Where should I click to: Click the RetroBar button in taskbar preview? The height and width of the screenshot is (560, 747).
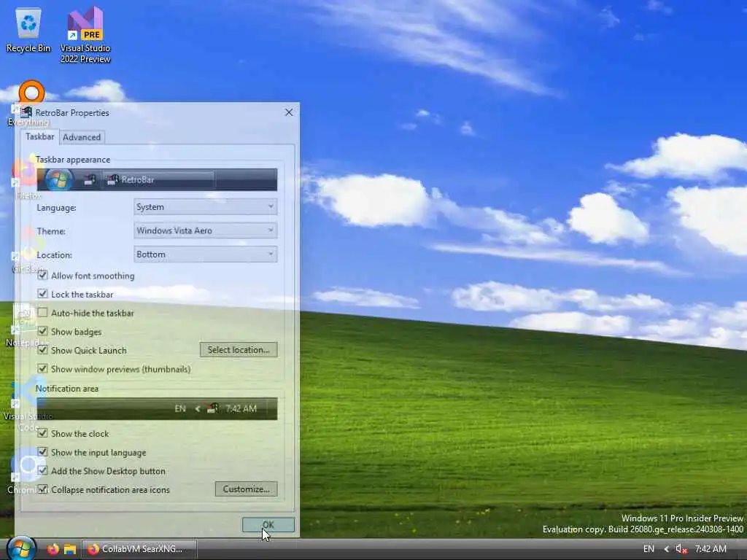tap(158, 179)
